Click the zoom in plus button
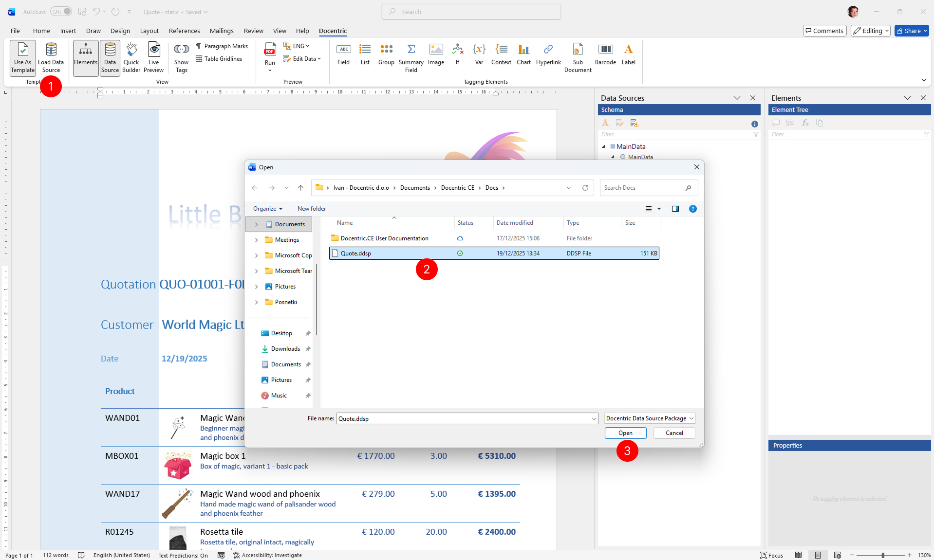Screen dimensions: 934x560 pyautogui.click(x=909, y=555)
